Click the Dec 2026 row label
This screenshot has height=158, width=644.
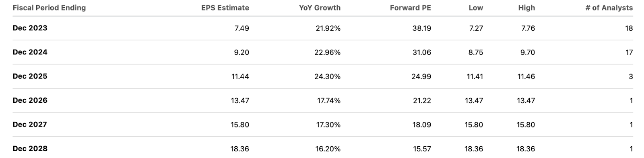[30, 100]
